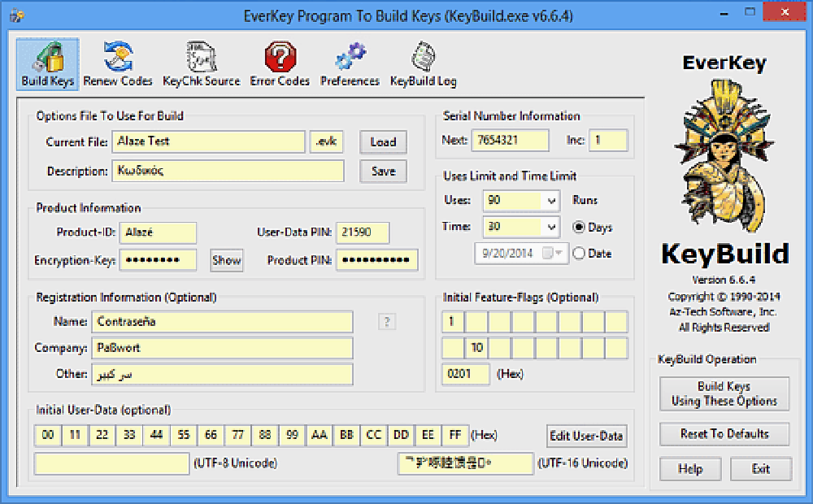Click the feature-flags Hex field 0201
813x504 pixels.
(x=465, y=375)
